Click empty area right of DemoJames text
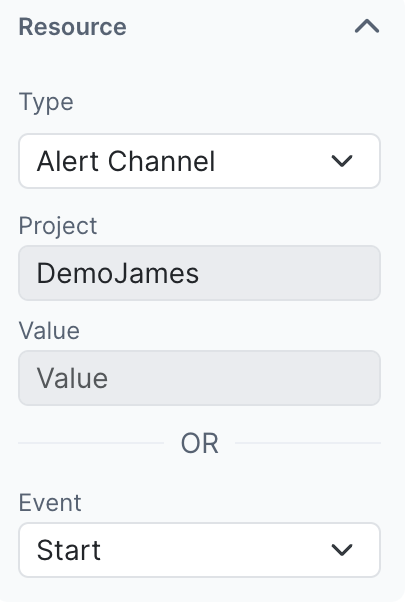This screenshot has width=406, height=604. pyautogui.click(x=289, y=273)
